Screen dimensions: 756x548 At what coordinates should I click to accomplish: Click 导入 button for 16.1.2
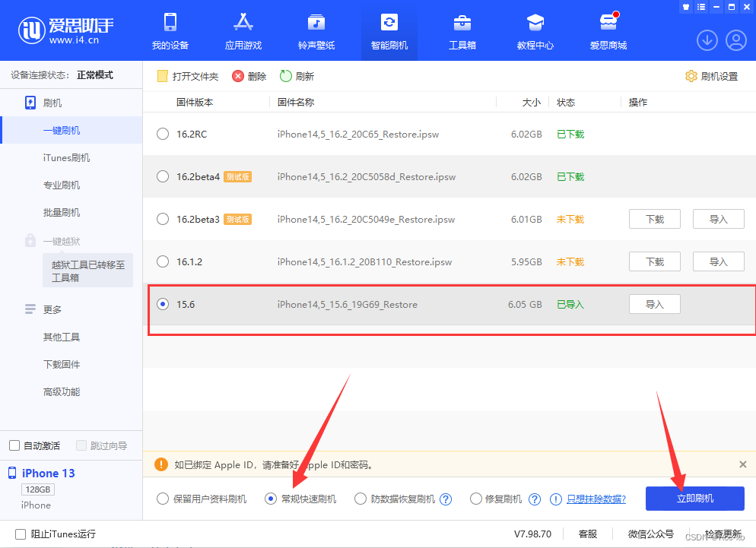point(719,261)
